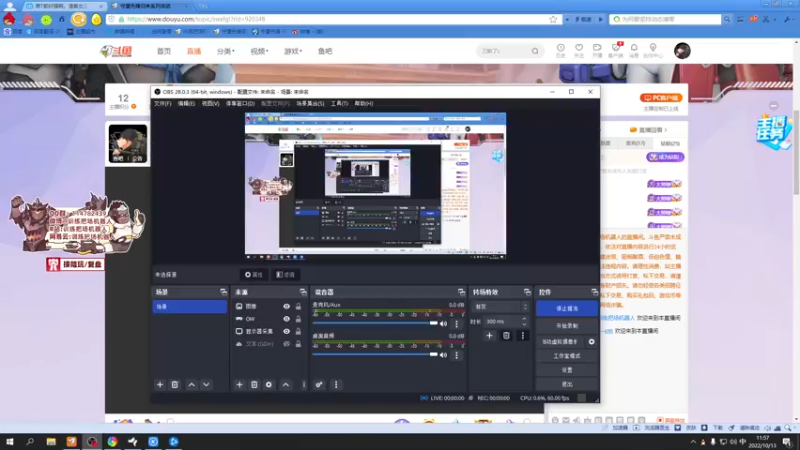This screenshot has height=450, width=800.
Task: Toggle lock on OW source
Action: click(x=298, y=319)
